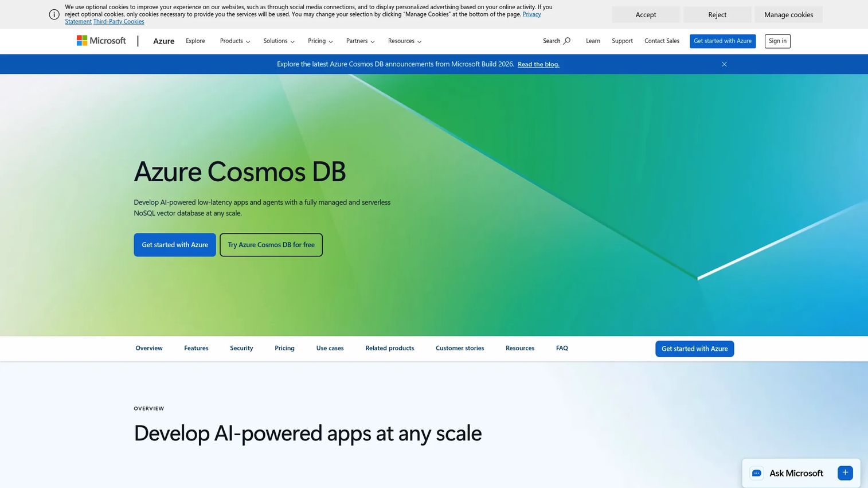Open Manage cookies settings
The height and width of the screenshot is (488, 868).
788,14
